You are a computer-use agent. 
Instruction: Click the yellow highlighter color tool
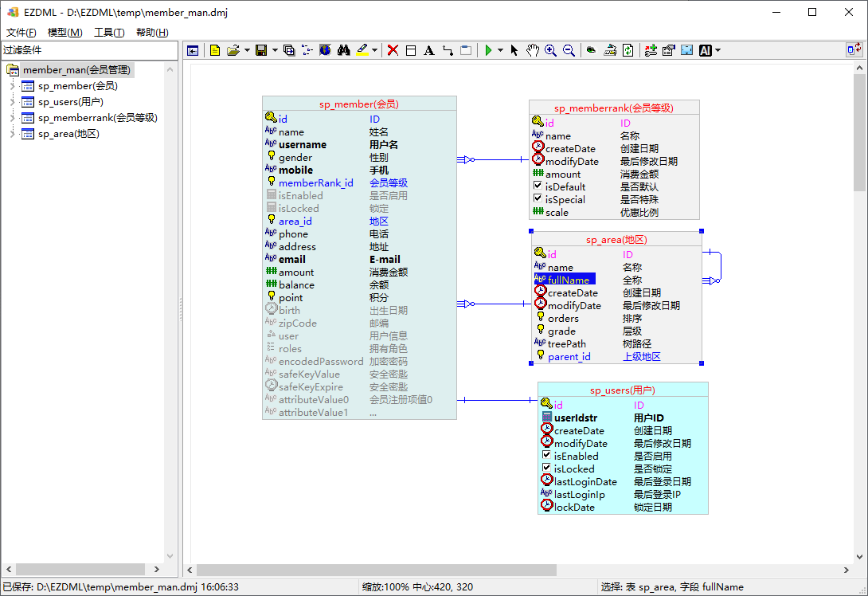[x=362, y=50]
